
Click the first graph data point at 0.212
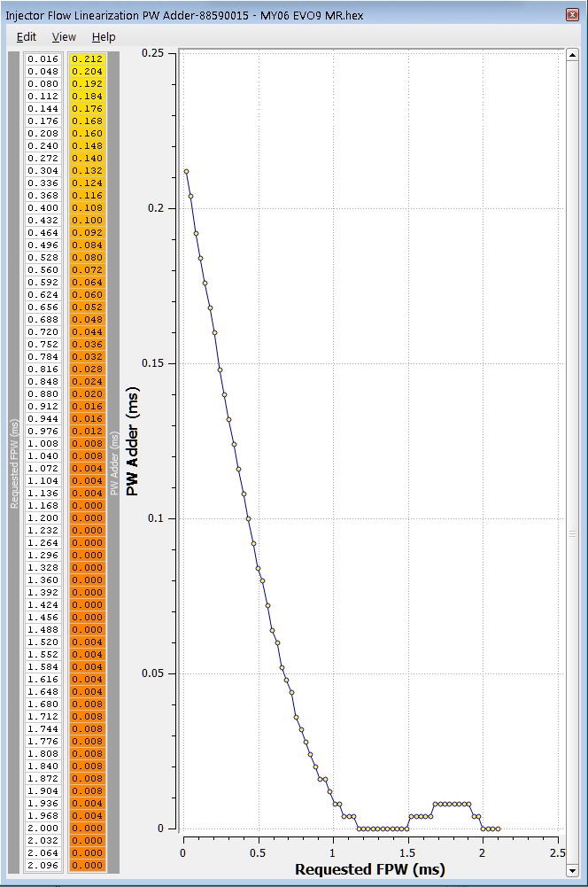point(186,171)
